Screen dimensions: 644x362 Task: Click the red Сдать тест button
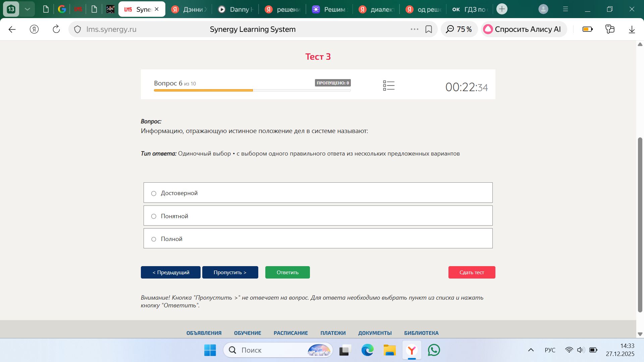pyautogui.click(x=472, y=272)
